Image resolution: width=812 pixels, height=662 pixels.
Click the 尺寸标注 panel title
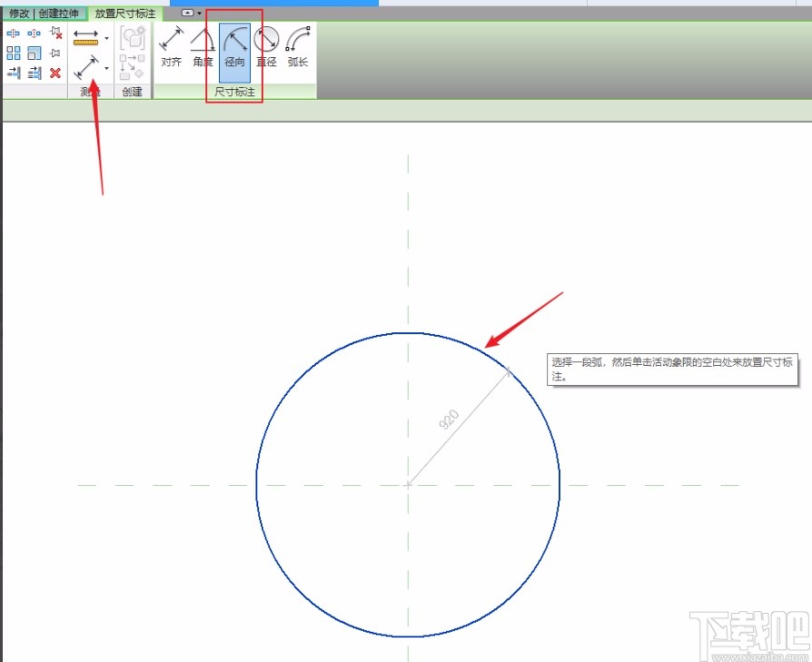[x=235, y=92]
